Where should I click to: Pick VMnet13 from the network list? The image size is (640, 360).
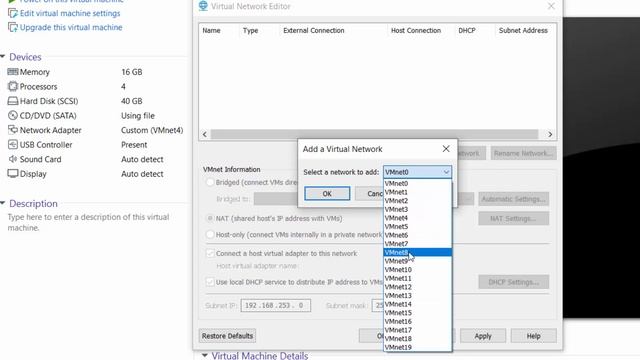[417, 296]
